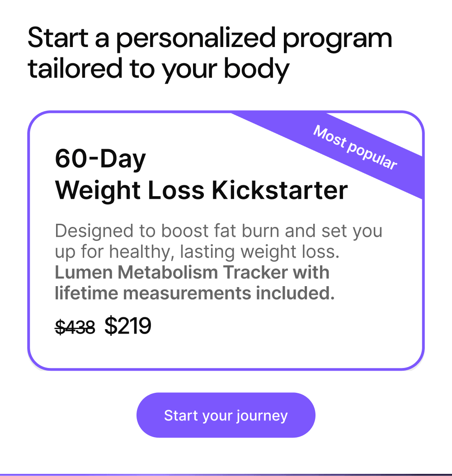Click the "Start a personalized program" heading line

point(210,39)
